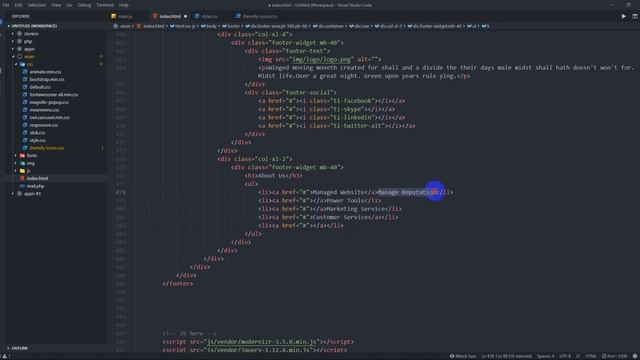Open the Selection menu
640x360 pixels.
[x=37, y=5]
